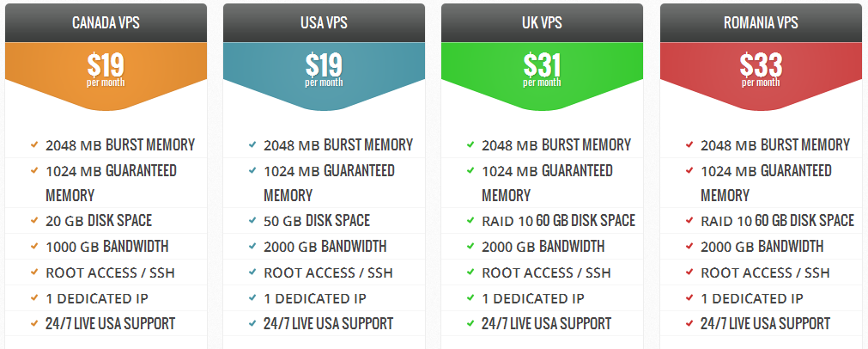Click orange checkmark beside Canada 24/7 Live USA Support
The width and height of the screenshot is (868, 349).
point(33,324)
